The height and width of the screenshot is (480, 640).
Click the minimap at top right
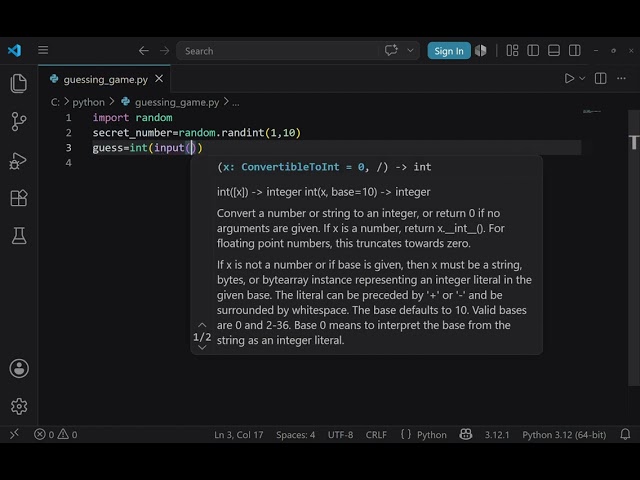click(592, 111)
